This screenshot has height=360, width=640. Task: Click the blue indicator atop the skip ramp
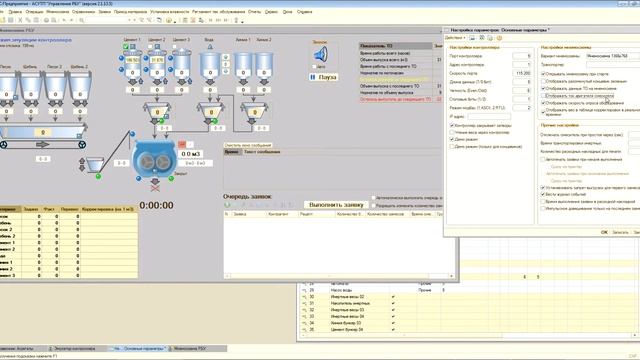[x=132, y=134]
